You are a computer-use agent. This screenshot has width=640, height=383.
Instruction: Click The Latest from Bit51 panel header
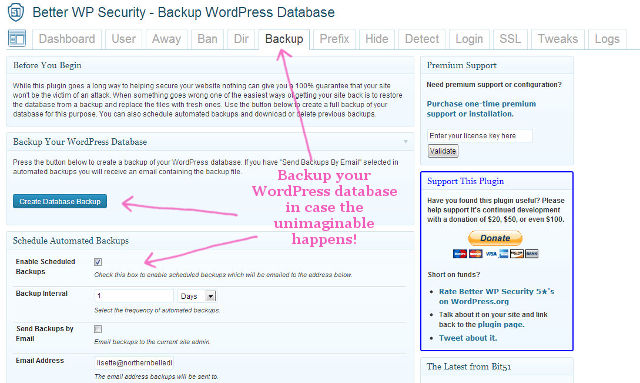coord(497,367)
